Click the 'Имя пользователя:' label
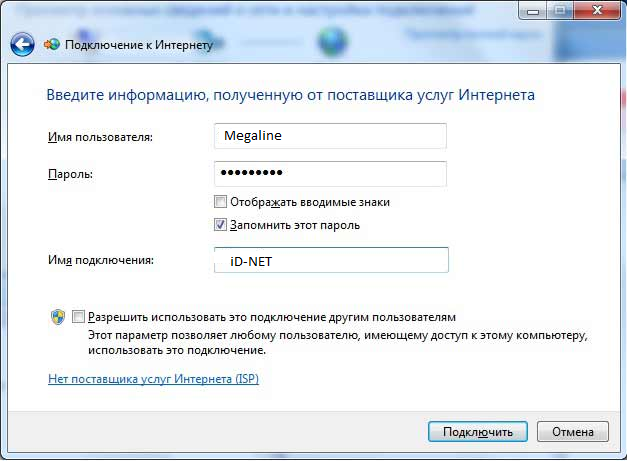Viewport: 627px width, 461px height. click(99, 136)
